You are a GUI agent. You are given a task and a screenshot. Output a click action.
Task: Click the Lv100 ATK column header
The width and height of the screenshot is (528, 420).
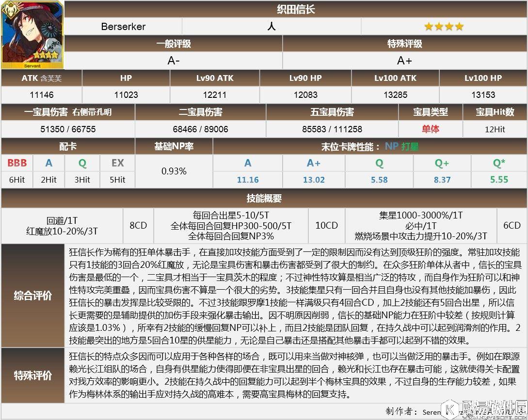395,78
